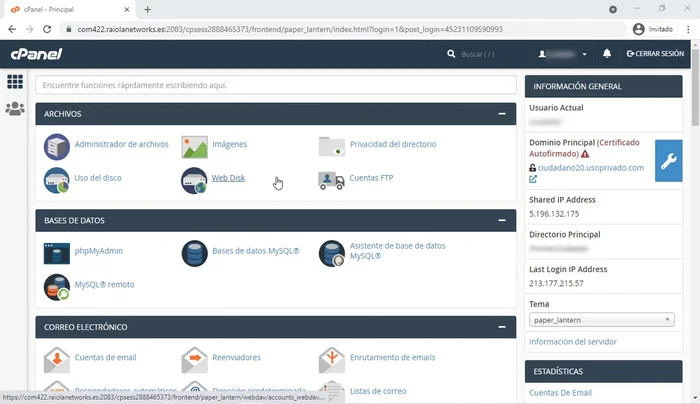Screen dimensions: 700x404
Task: Open the Privacidad del directorio folder icon
Action: [x=332, y=146]
